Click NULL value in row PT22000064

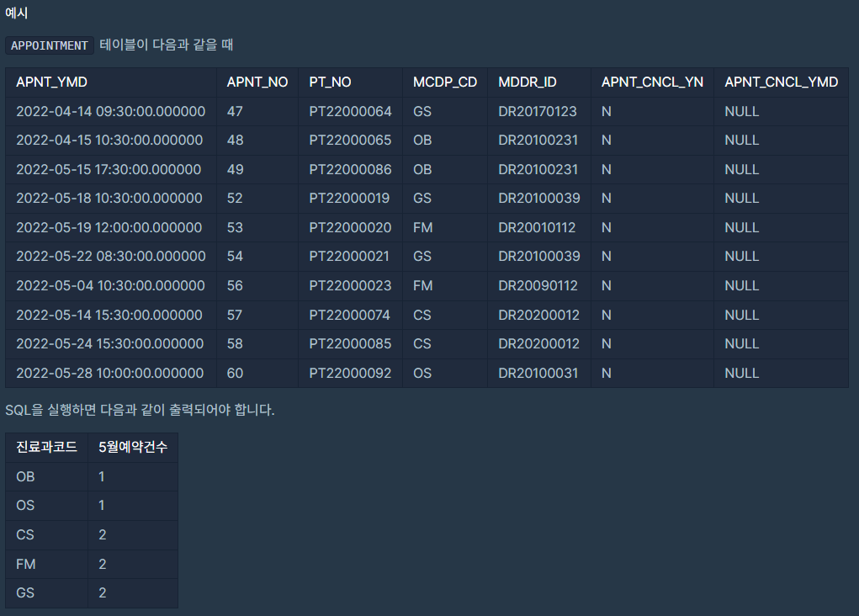(x=742, y=111)
